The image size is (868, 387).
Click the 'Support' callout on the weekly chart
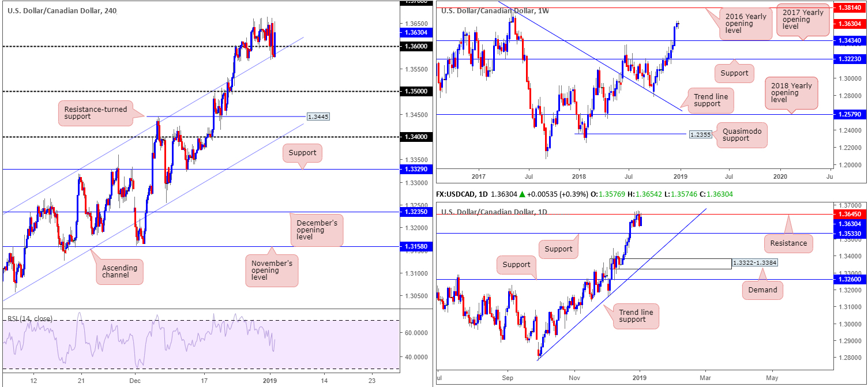[734, 73]
